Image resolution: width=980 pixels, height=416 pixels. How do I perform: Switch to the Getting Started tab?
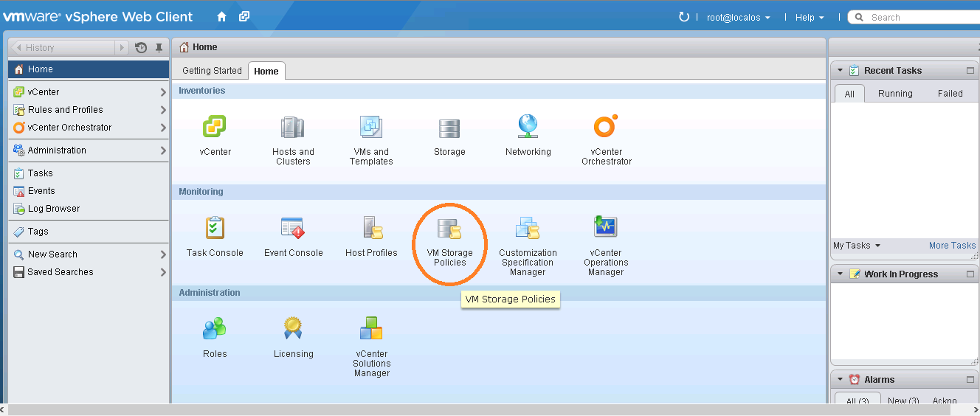point(212,71)
